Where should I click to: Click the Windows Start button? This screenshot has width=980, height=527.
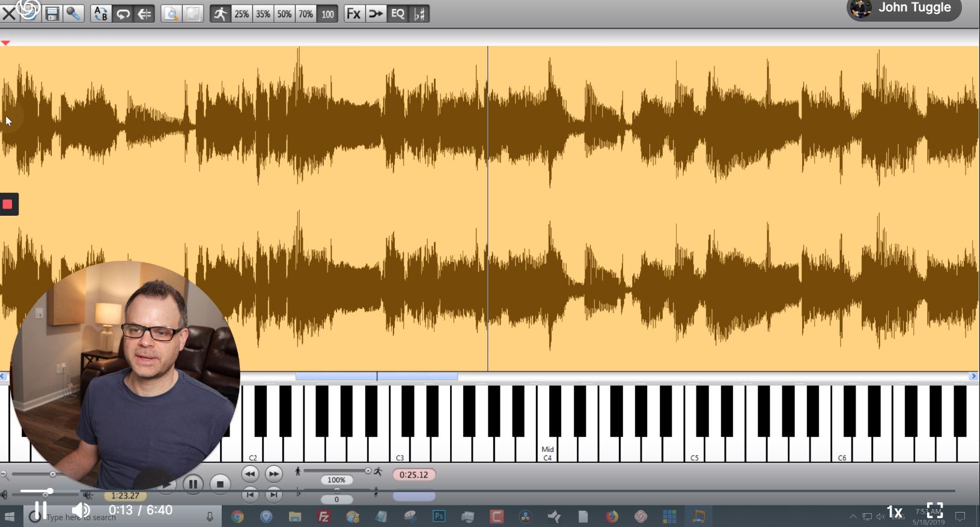point(9,517)
